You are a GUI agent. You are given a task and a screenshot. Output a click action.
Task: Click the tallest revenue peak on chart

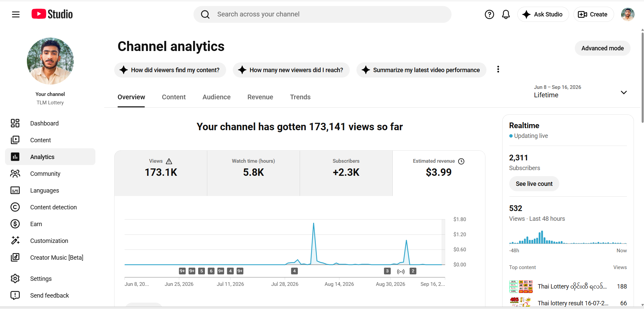pos(314,223)
